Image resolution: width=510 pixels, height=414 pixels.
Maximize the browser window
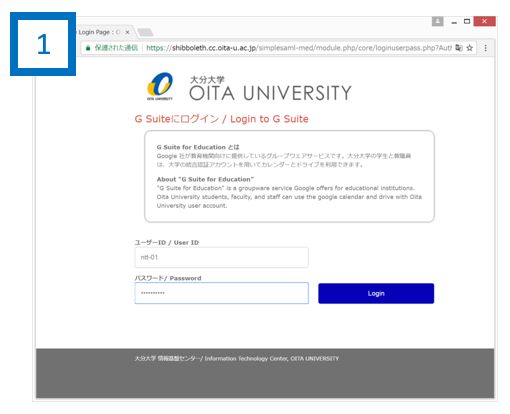[x=467, y=21]
